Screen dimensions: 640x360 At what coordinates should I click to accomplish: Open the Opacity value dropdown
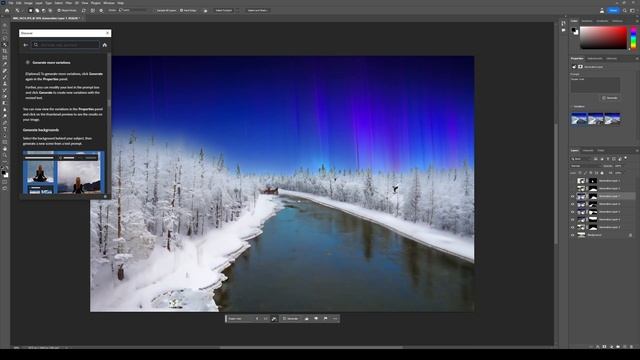click(619, 166)
